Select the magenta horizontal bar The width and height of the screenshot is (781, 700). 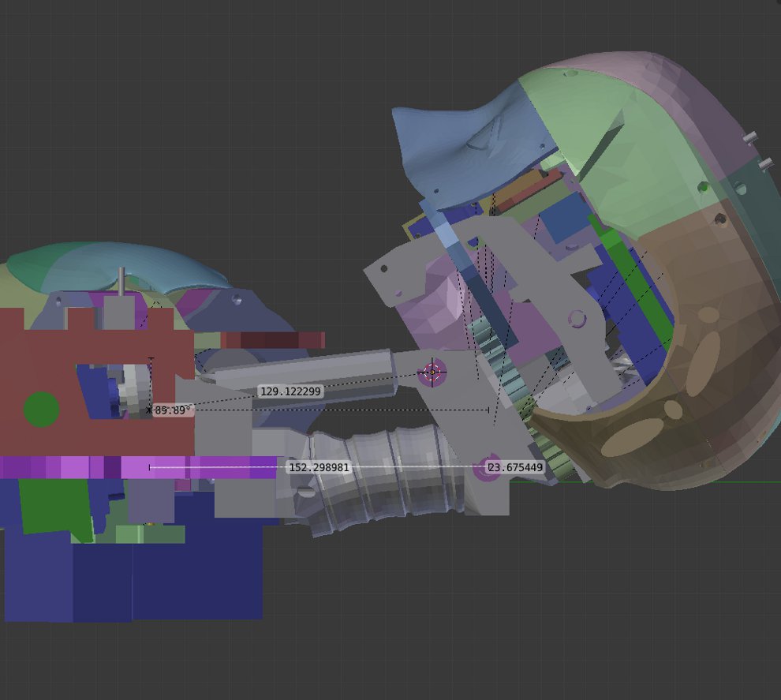[x=139, y=467]
